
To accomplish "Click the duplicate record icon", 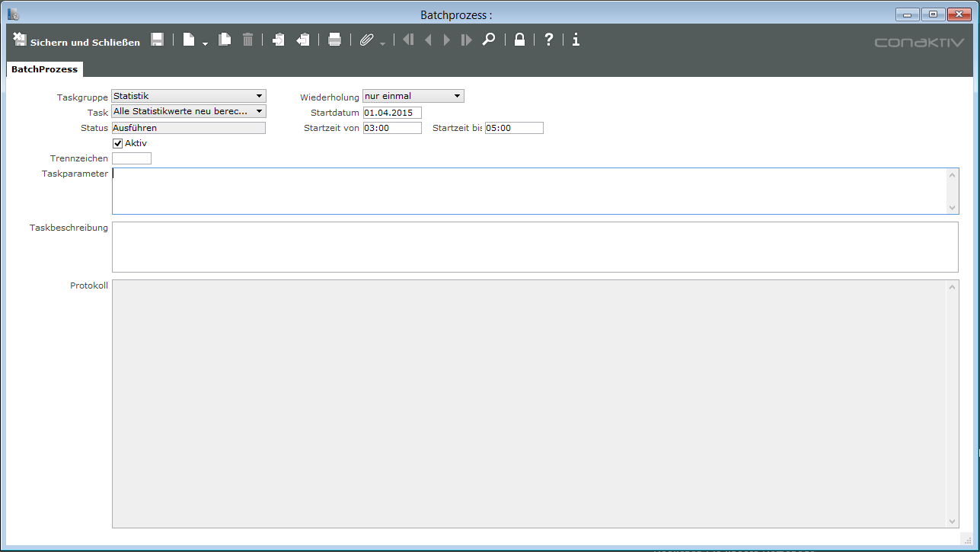I will coord(225,40).
